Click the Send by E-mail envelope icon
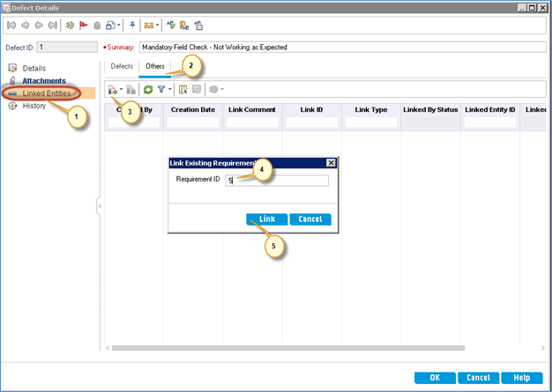The image size is (552, 392). point(149,26)
